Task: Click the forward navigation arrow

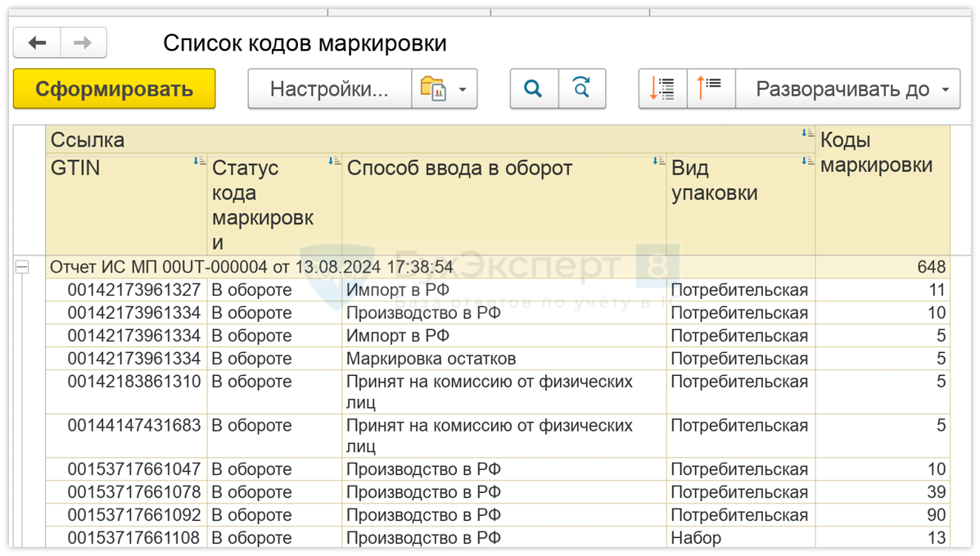Action: [83, 43]
